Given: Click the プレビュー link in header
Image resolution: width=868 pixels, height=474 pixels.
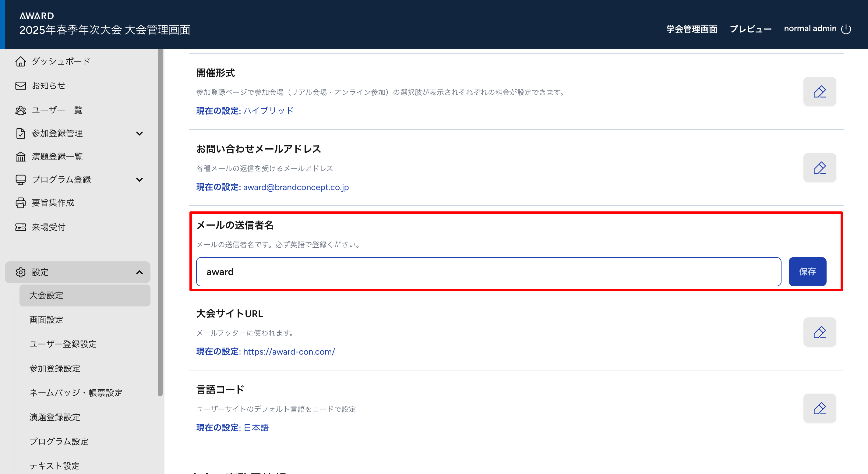Looking at the screenshot, I should 750,29.
